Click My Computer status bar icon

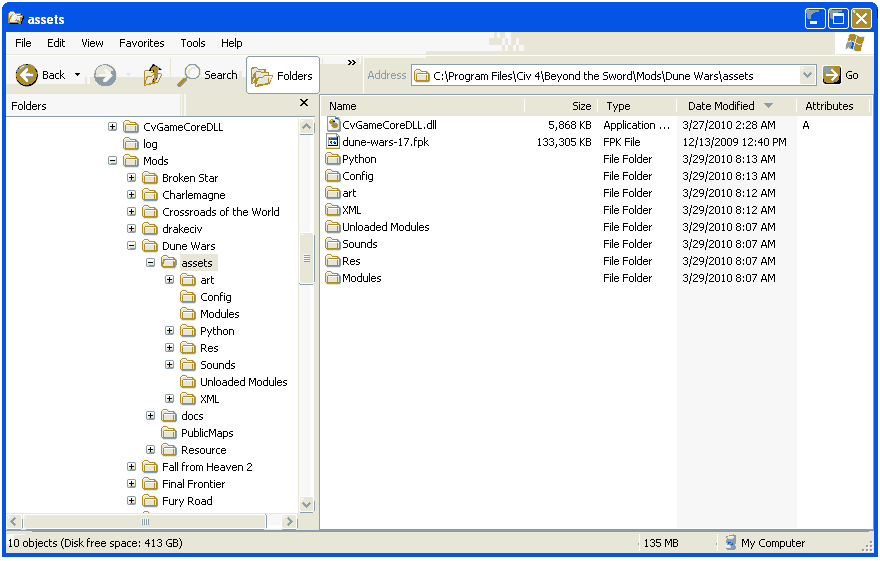click(730, 542)
